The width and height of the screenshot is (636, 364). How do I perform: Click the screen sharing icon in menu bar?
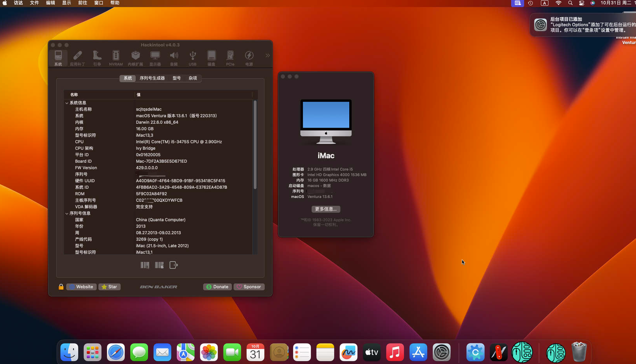[x=517, y=3]
